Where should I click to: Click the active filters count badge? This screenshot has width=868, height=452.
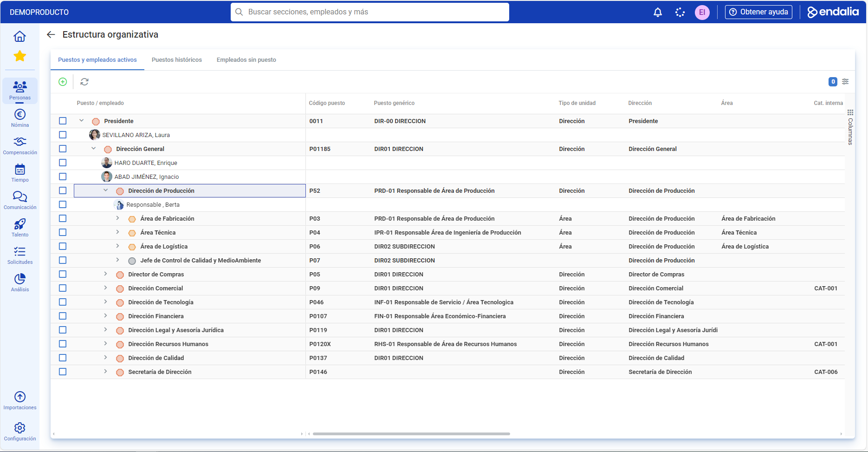pos(833,82)
